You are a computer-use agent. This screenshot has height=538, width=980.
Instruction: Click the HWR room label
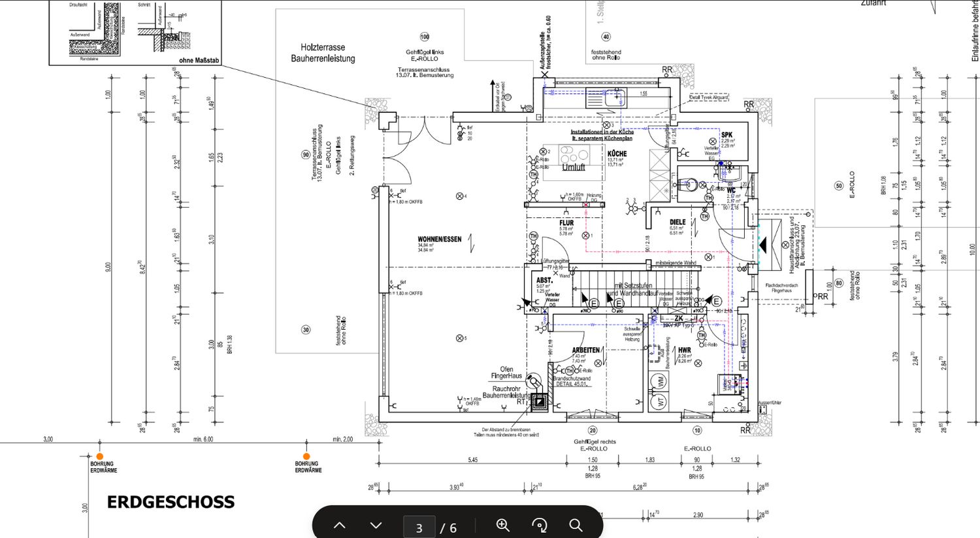pos(684,351)
